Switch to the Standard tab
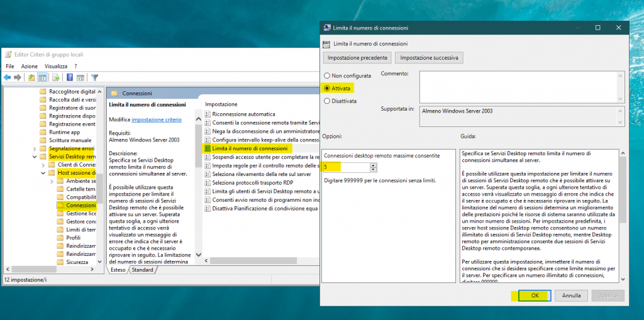Viewport: 644px width, 320px height. 142,270
